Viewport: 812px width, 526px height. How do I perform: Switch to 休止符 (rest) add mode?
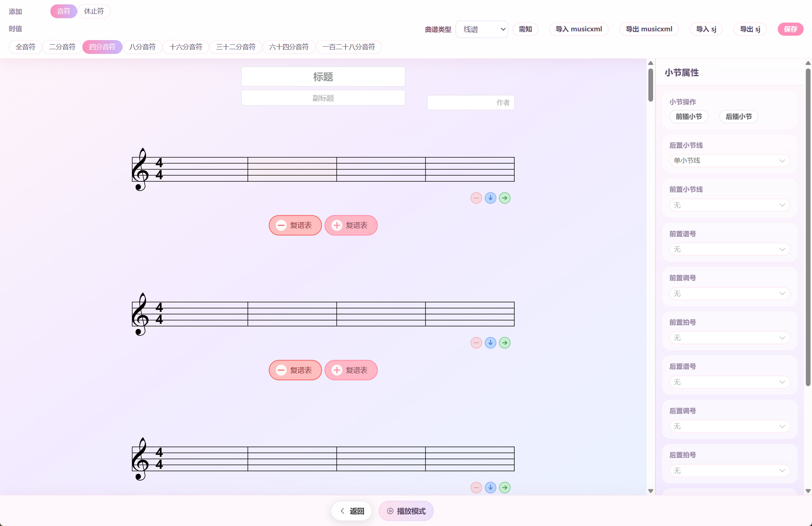[94, 11]
